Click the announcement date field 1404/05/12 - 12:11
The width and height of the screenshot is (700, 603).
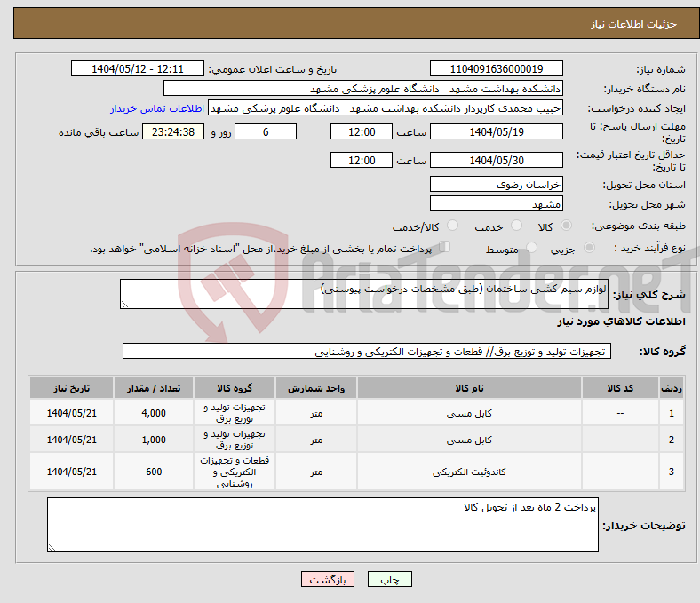pyautogui.click(x=138, y=68)
